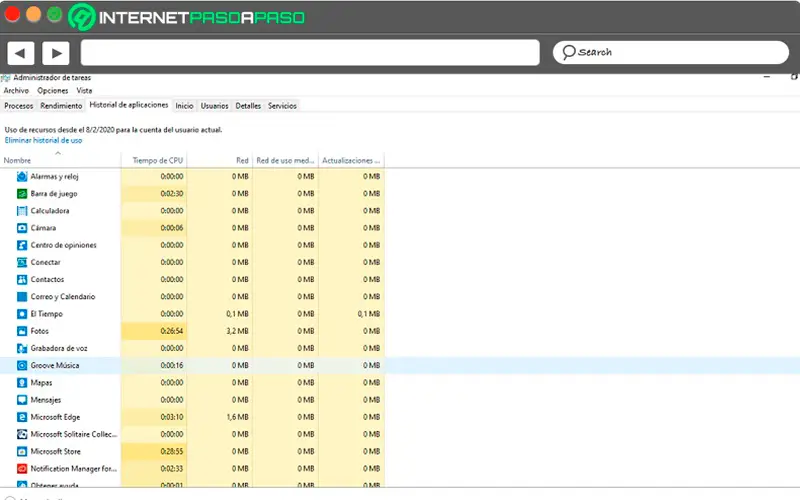
Task: Open the Opciones menu
Action: 52,91
